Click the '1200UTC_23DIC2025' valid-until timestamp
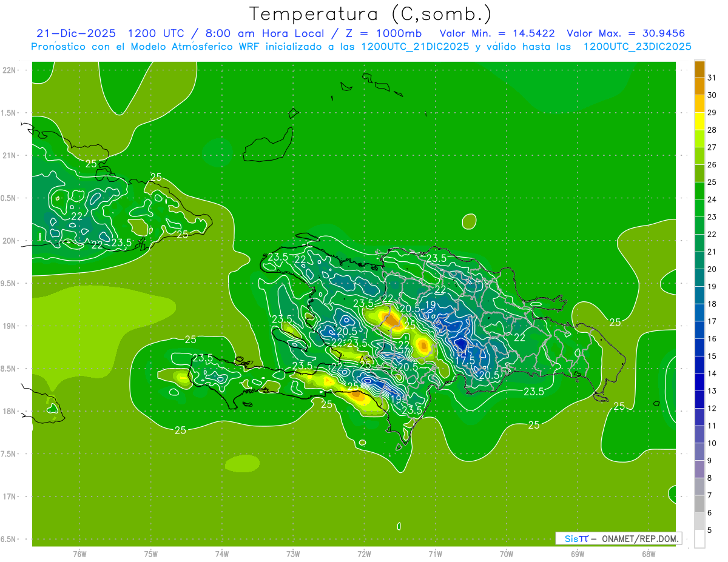The height and width of the screenshot is (562, 728). [637, 47]
